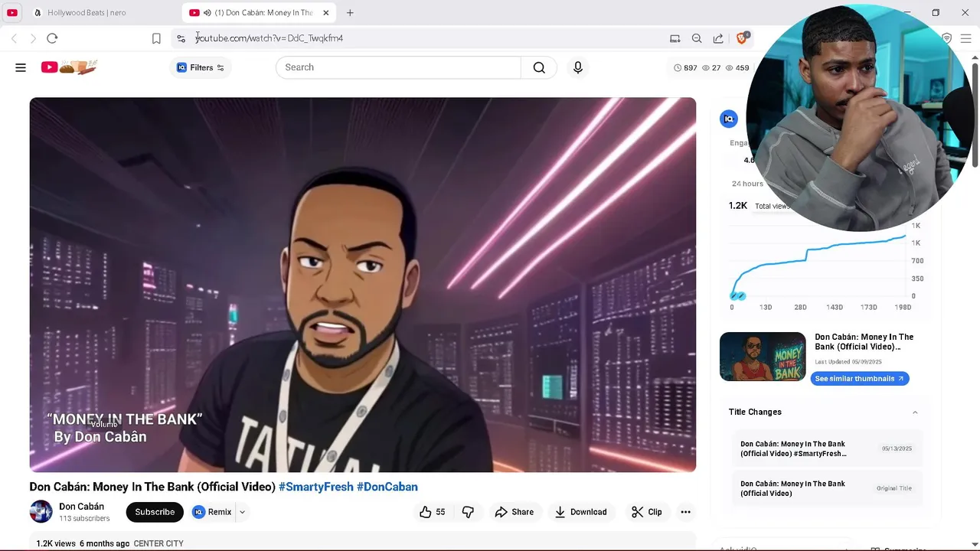This screenshot has height=551, width=980.
Task: Open Don Cabán channel name link
Action: 82,507
